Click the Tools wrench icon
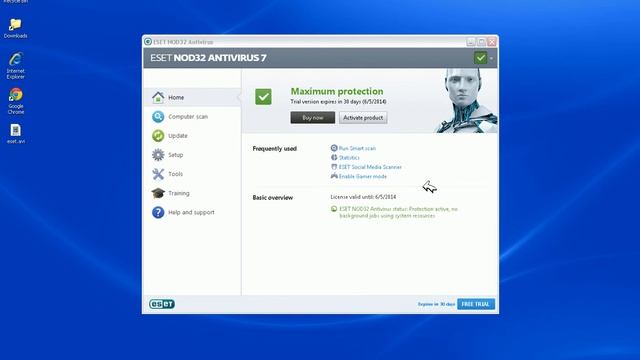This screenshot has width=640, height=360. point(158,174)
